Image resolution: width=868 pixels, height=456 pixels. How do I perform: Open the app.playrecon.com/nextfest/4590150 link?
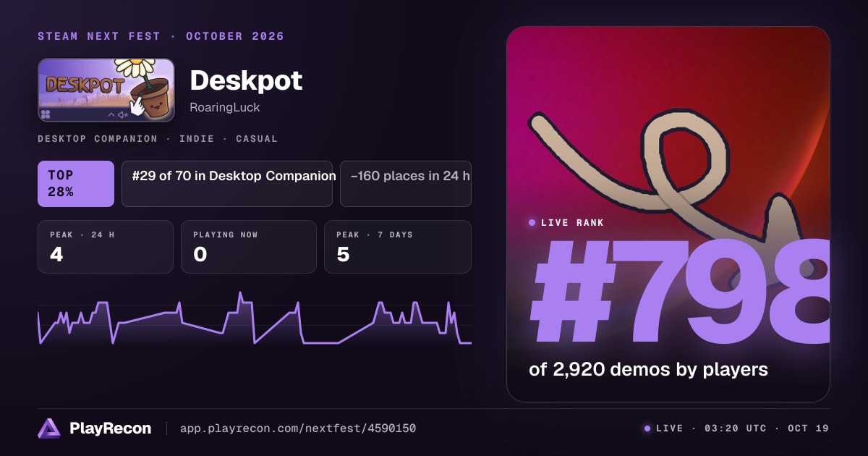pyautogui.click(x=298, y=428)
